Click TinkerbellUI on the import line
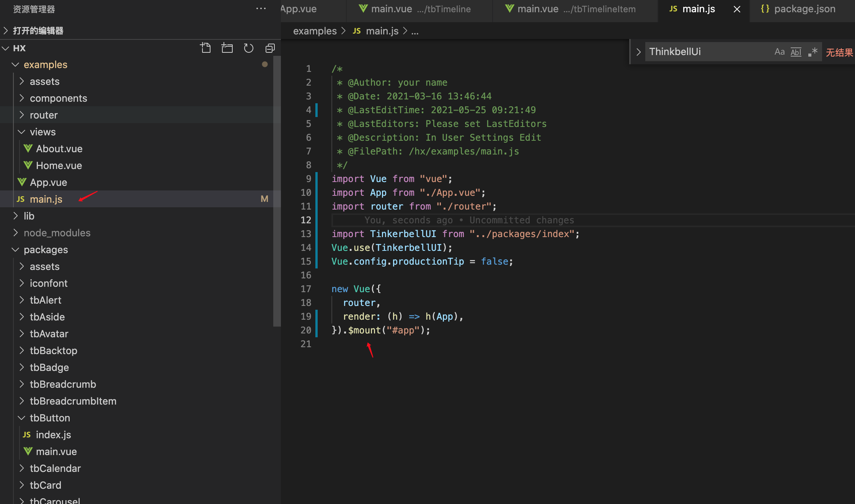 pyautogui.click(x=403, y=234)
